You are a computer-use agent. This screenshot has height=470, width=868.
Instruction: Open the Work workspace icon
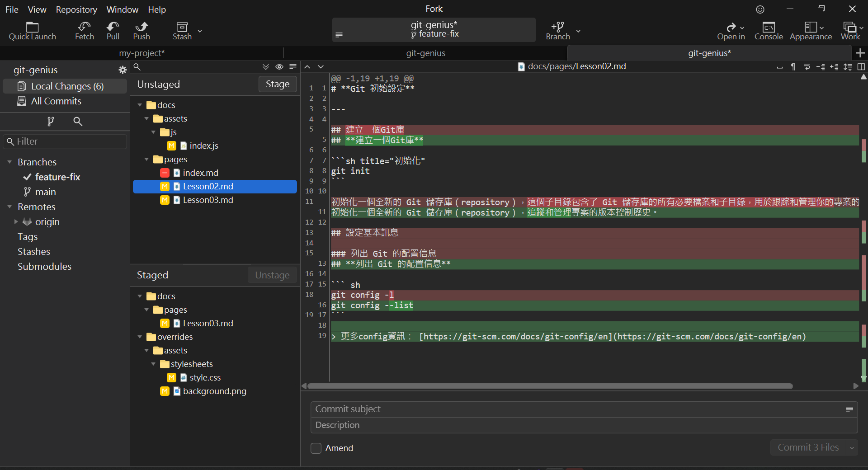pos(850,31)
